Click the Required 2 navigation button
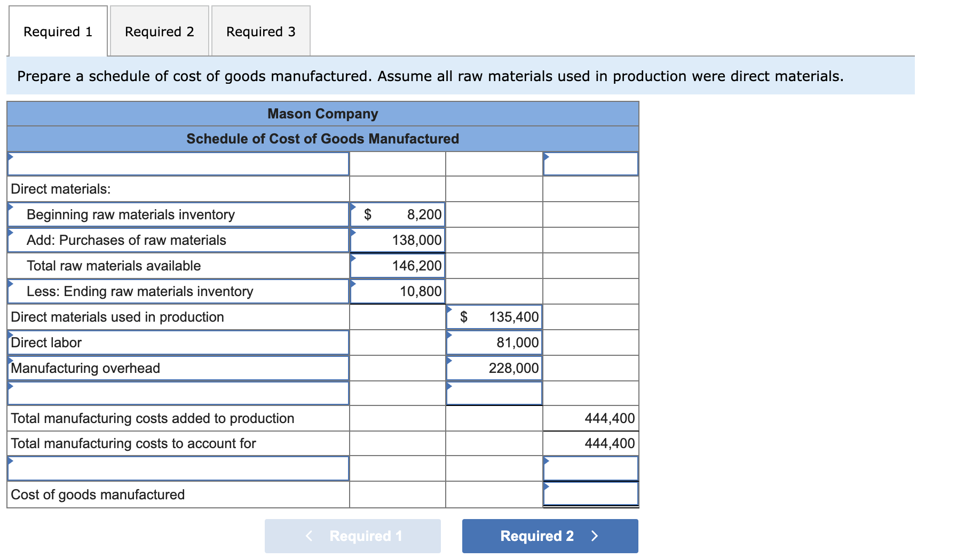 click(549, 536)
